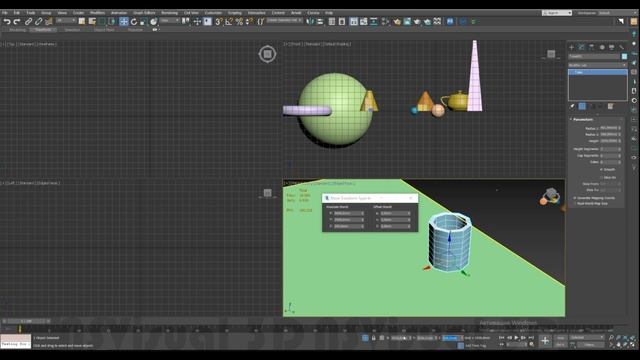The image size is (640, 360).
Task: Click the Configure Modifier Sets icon
Action: tap(610, 106)
